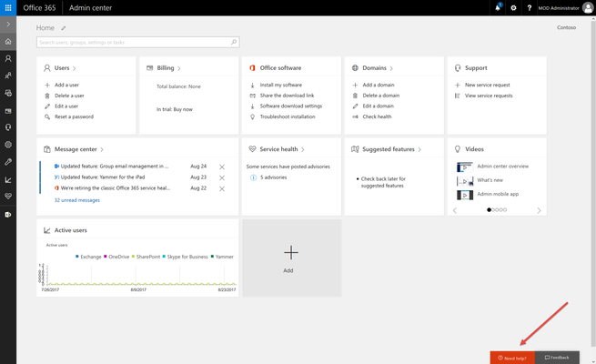Expand the Billing card chevron
596x364 pixels.
coord(179,68)
